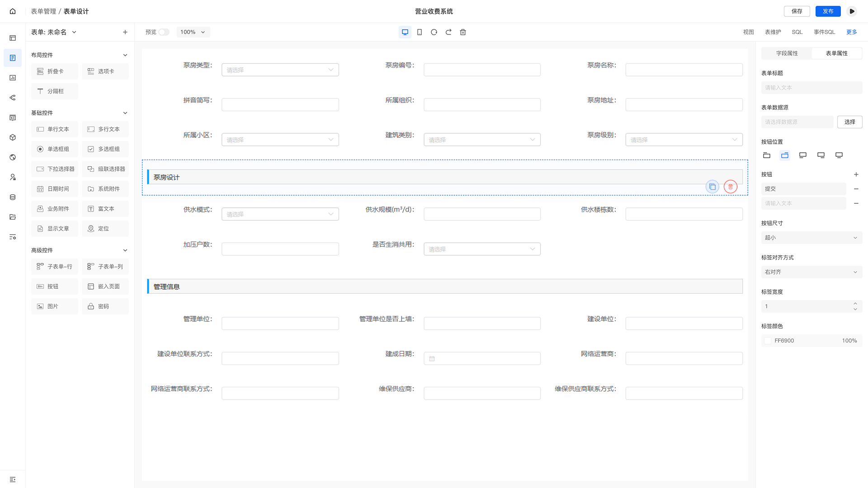Open cube module icon in left sidebar
Viewport: 868px width, 488px height.
coord(13,137)
